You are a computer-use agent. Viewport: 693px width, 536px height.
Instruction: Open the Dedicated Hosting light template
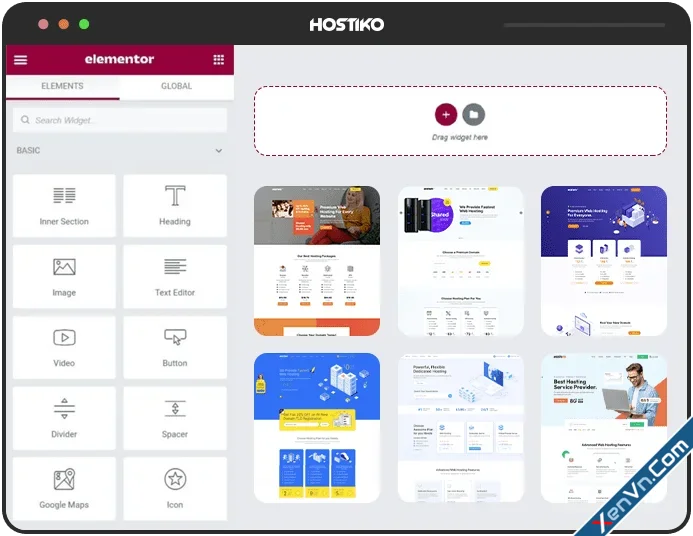pos(461,428)
